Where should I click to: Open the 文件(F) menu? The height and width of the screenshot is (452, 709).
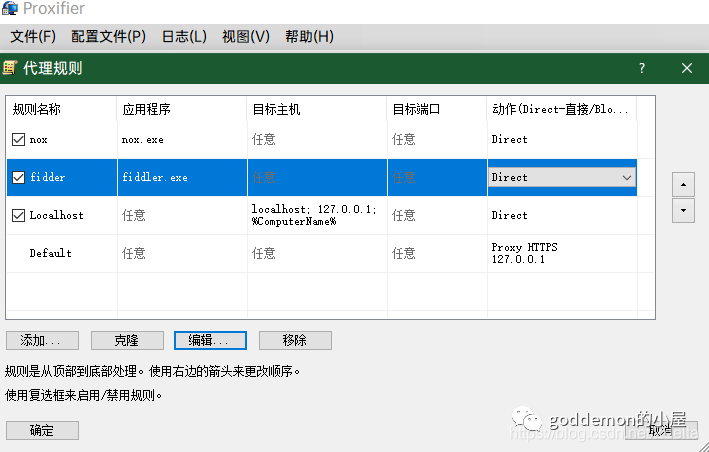pyautogui.click(x=33, y=37)
